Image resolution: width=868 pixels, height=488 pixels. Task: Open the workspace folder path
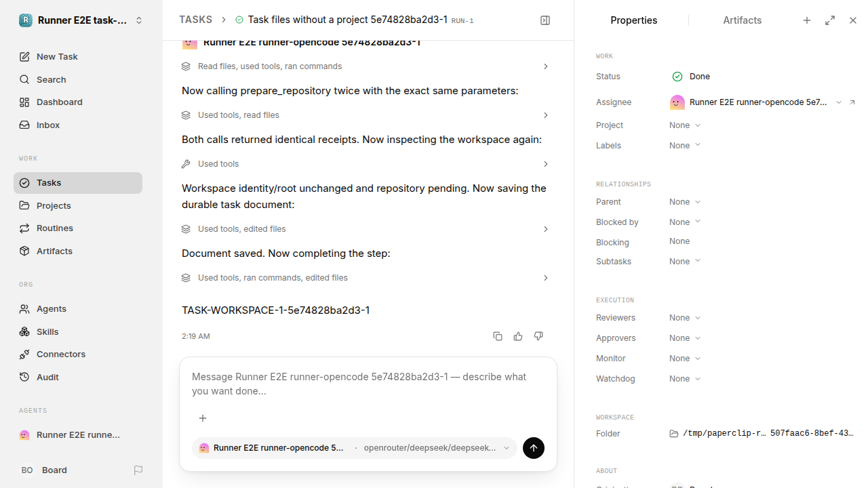click(x=762, y=434)
